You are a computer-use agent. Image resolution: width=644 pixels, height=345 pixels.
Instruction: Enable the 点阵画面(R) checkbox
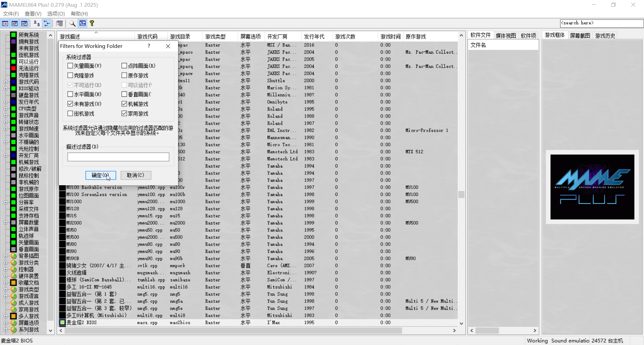124,66
